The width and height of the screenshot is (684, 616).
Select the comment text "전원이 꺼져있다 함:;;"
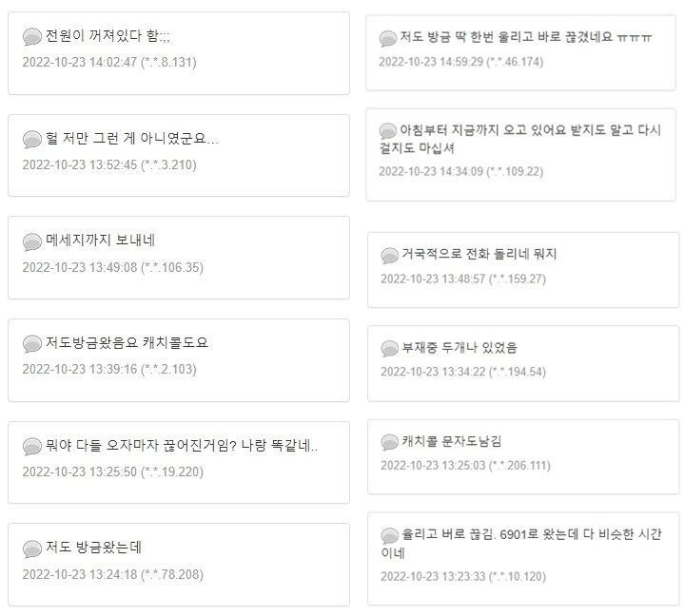tap(108, 36)
